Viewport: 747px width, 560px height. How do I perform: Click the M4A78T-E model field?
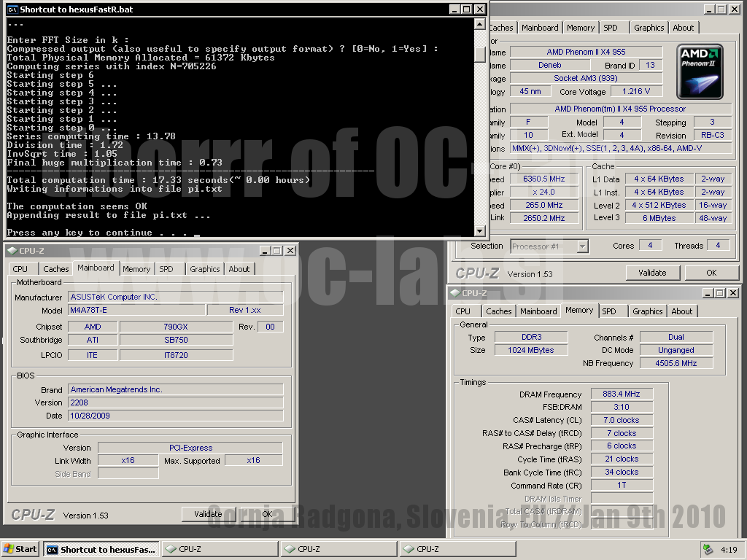point(136,310)
